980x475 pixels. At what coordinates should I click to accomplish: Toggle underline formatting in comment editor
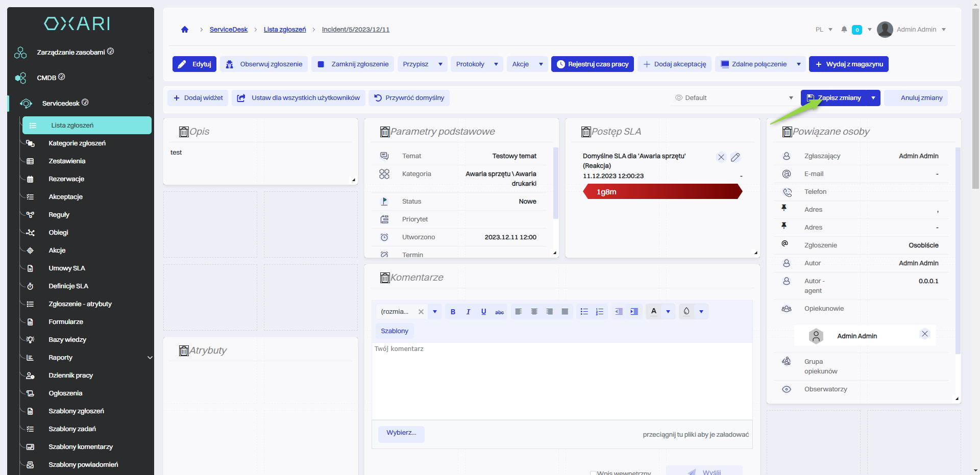tap(483, 312)
